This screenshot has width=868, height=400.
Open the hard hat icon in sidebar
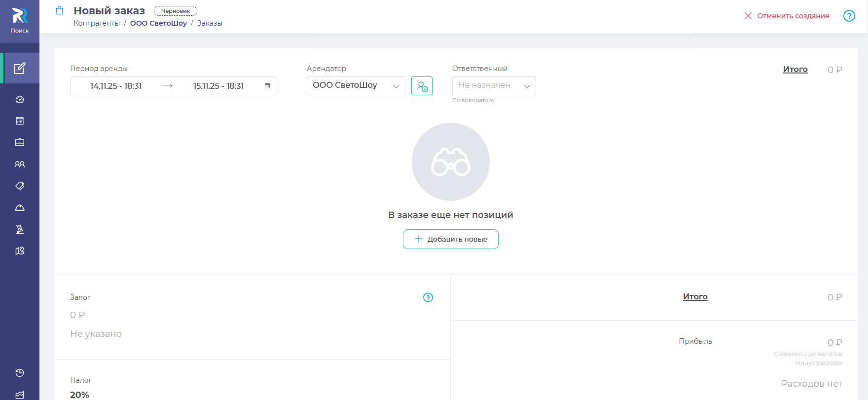pyautogui.click(x=20, y=208)
